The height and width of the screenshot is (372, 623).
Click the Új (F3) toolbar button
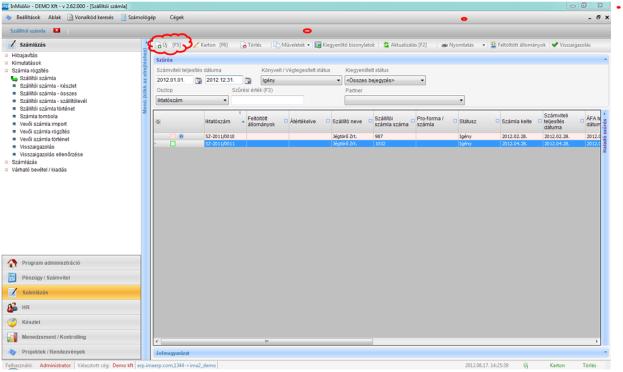169,45
